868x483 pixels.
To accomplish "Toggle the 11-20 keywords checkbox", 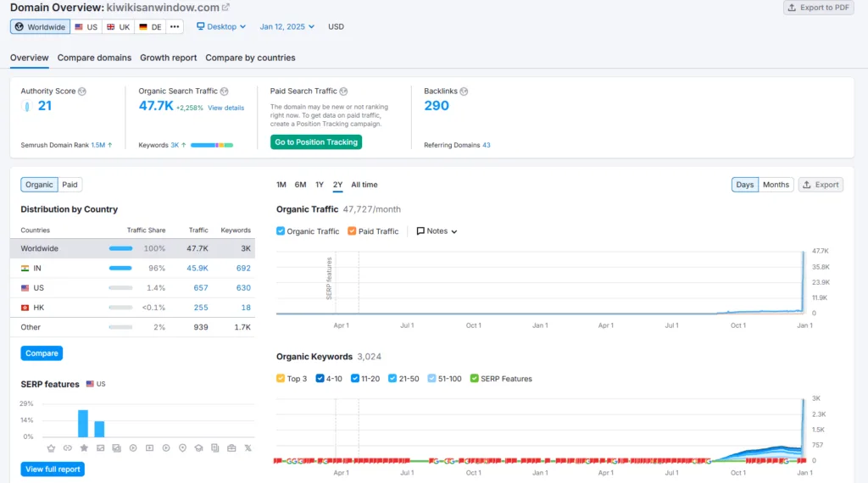I will [x=355, y=379].
